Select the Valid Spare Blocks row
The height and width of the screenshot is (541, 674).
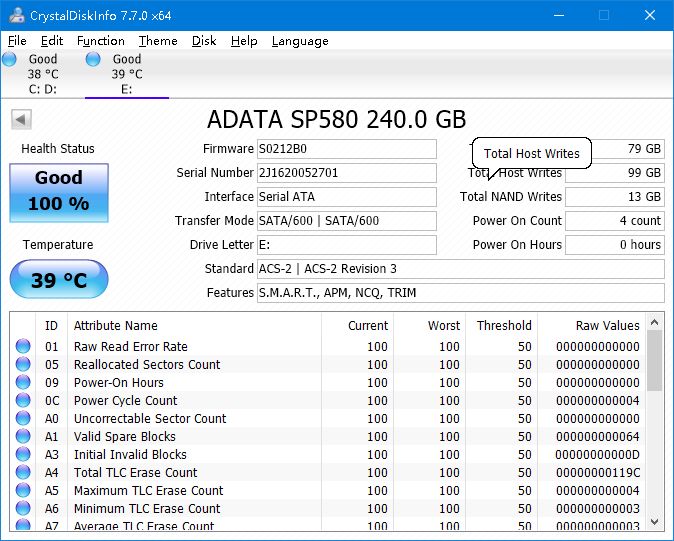(327, 437)
